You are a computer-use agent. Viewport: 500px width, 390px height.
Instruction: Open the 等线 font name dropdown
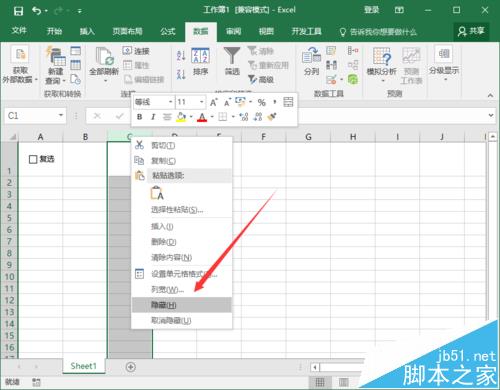[x=170, y=102]
